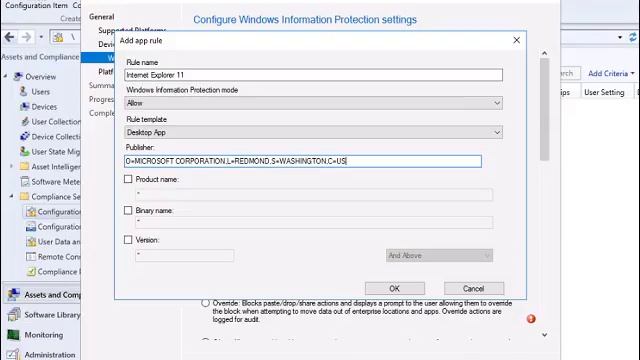Click the Back navigation arrow
This screenshot has width=640, height=360.
point(9,38)
